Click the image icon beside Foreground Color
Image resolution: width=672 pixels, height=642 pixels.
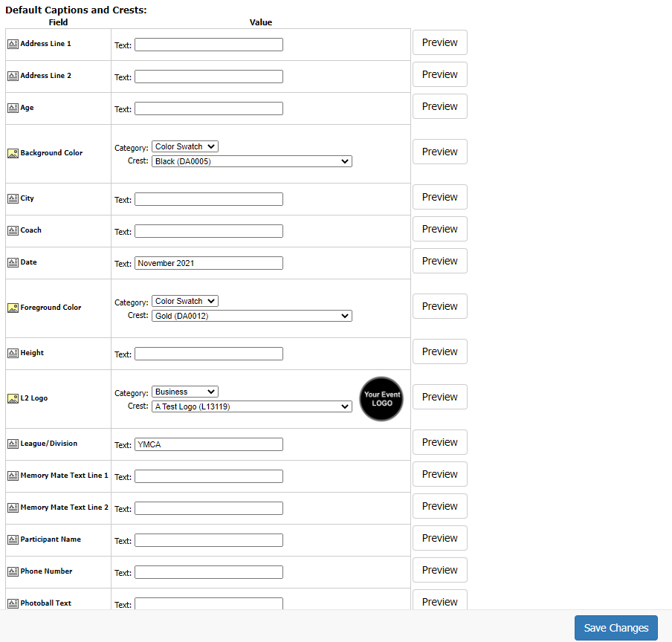point(13,308)
